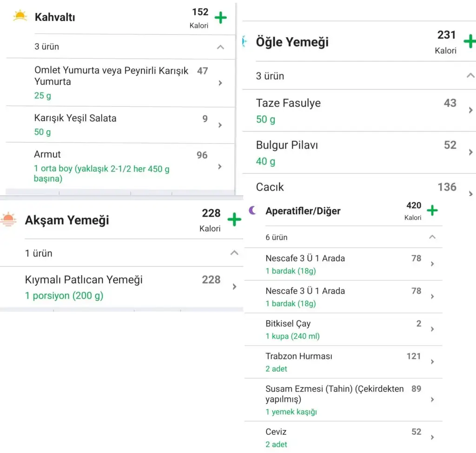Click the sunset icon beside Akşam Yemeği
Viewport: 476px width, 453px height.
(x=9, y=219)
